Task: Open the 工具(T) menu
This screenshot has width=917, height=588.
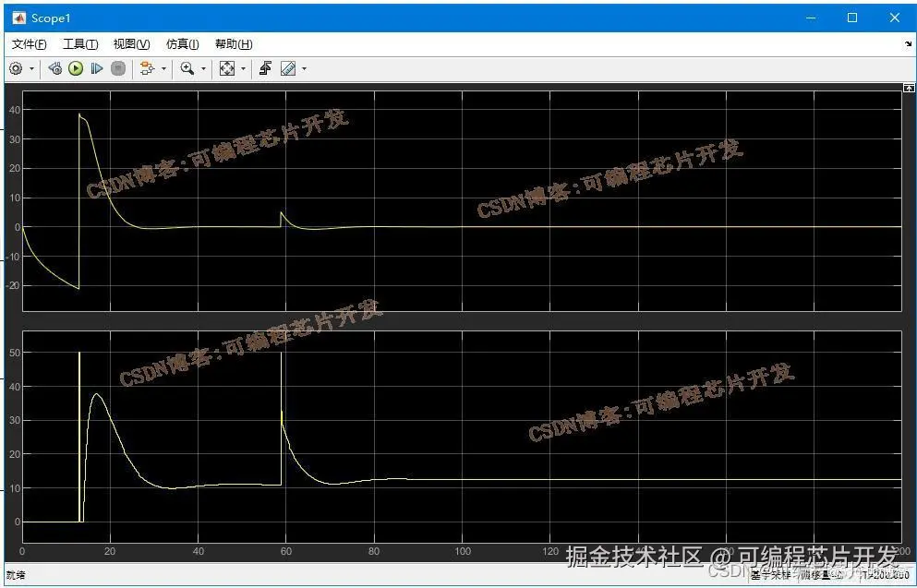Action: coord(80,44)
